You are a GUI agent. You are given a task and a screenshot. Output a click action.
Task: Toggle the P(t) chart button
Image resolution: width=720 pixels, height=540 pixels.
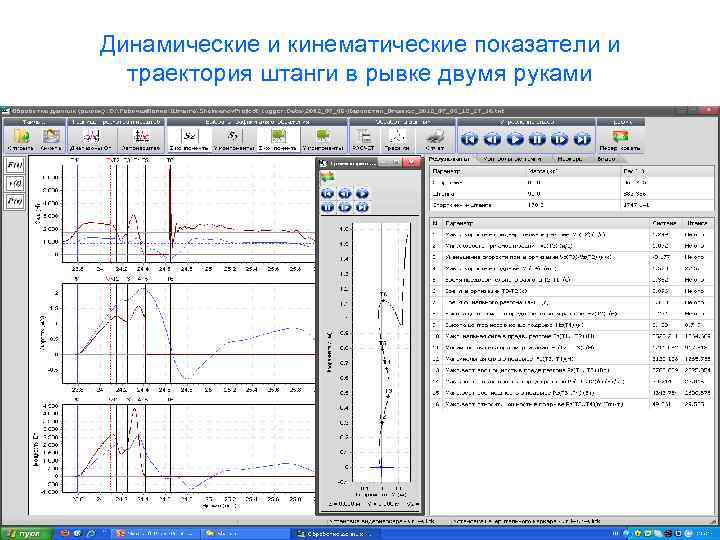[15, 201]
